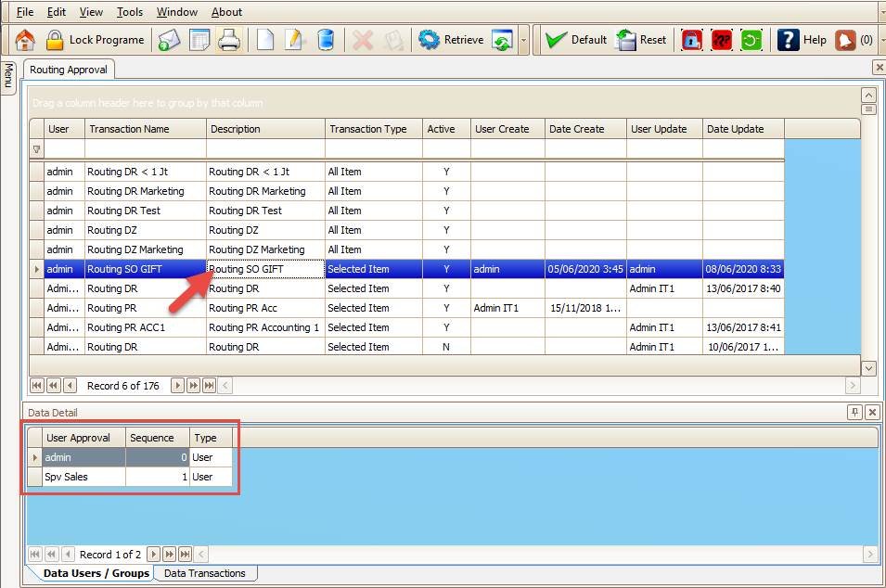
Task: Expand the vertical Menu side panel
Action: click(x=8, y=76)
